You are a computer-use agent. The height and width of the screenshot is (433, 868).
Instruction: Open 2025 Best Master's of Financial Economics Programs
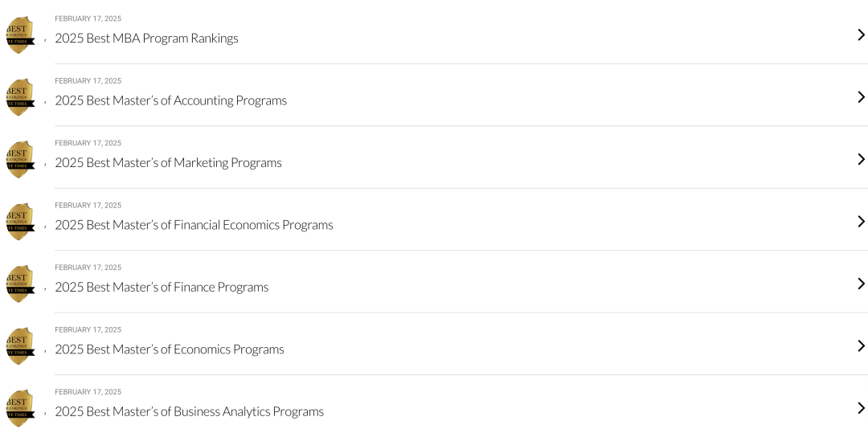point(194,225)
